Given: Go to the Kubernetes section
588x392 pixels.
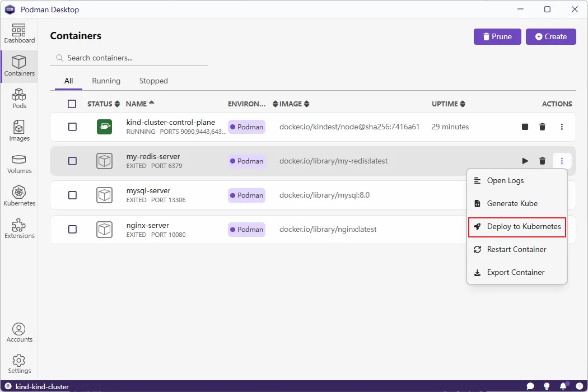Looking at the screenshot, I should click(19, 195).
